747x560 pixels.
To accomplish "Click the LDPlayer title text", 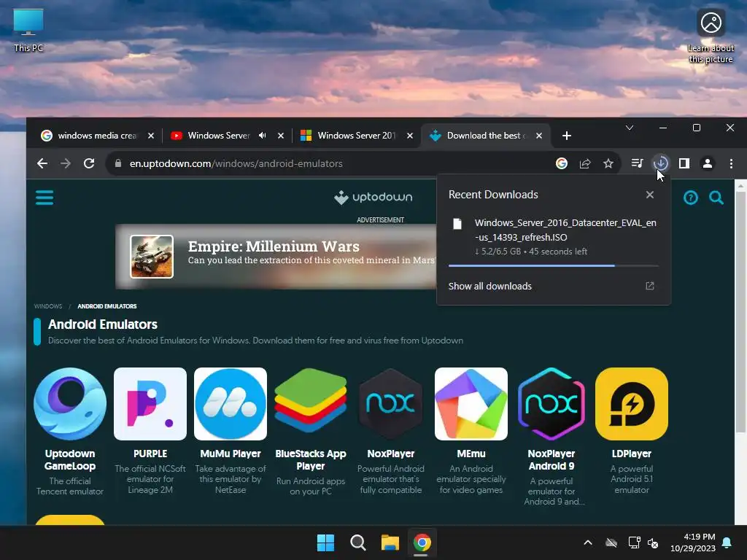I will click(x=632, y=454).
